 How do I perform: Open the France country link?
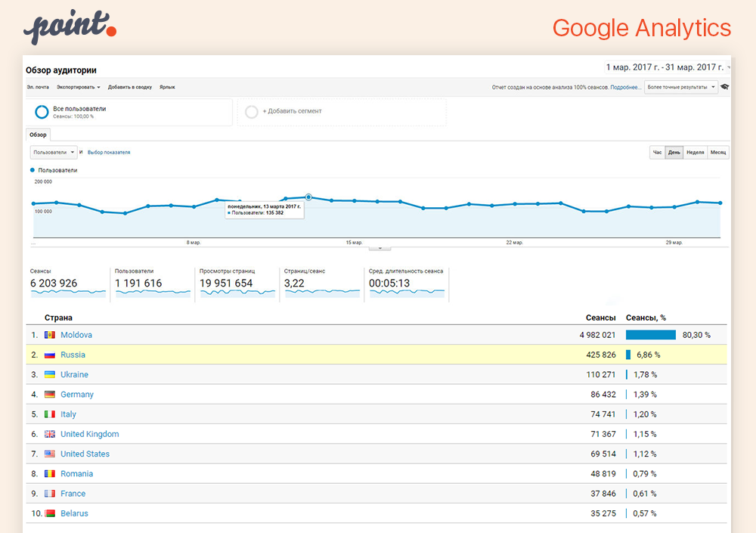click(73, 493)
